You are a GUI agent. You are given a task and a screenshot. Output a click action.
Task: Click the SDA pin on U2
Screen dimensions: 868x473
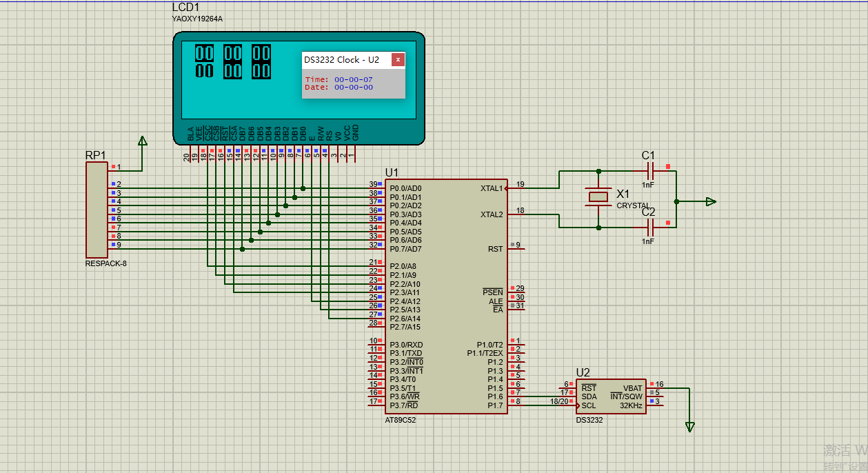589,396
